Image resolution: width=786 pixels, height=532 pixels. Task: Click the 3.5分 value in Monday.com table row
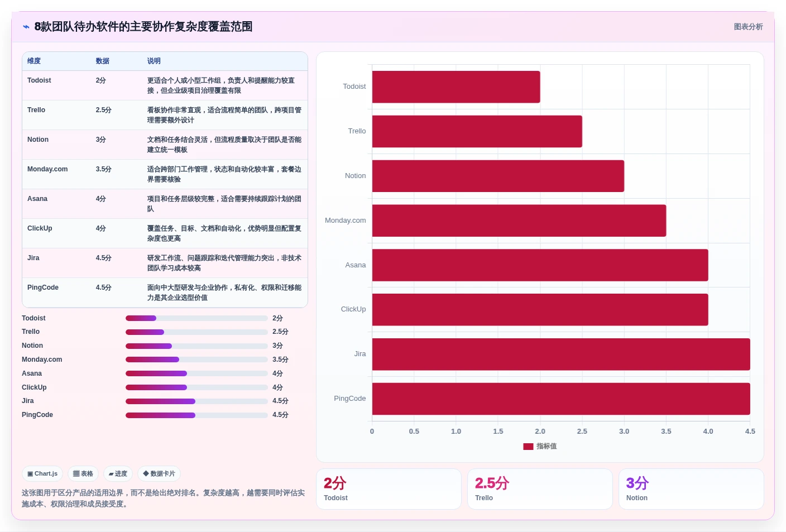104,169
